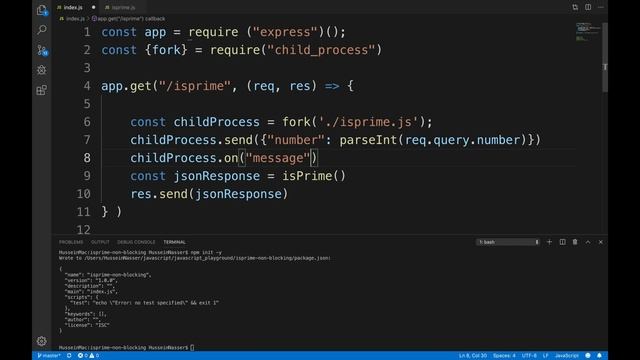This screenshot has width=640, height=360.
Task: Click 'npm init -y' command in terminal
Action: [x=206, y=252]
